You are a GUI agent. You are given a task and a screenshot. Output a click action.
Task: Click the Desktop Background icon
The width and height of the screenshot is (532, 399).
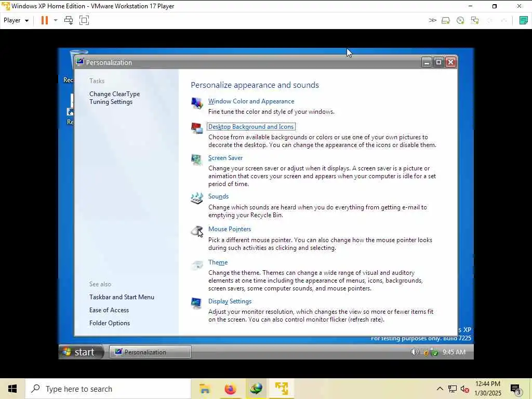197,128
